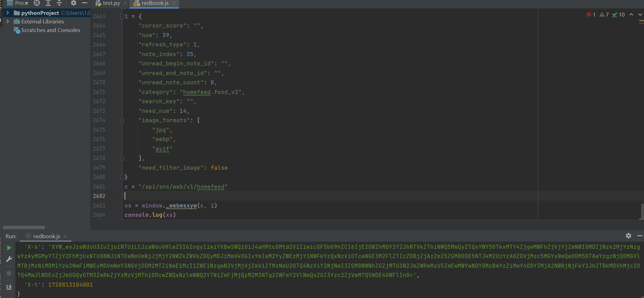This screenshot has width=644, height=298.
Task: Jump to previous highlighted problem arrow
Action: (x=631, y=14)
